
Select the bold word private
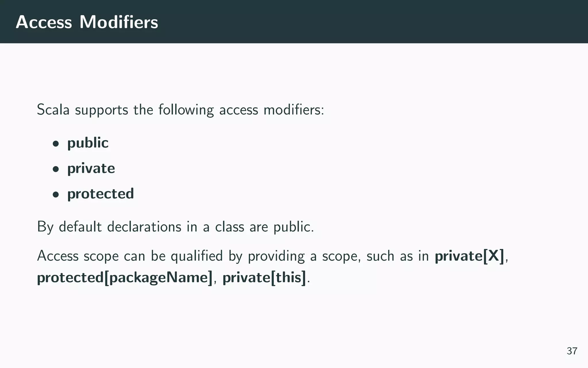coord(91,168)
